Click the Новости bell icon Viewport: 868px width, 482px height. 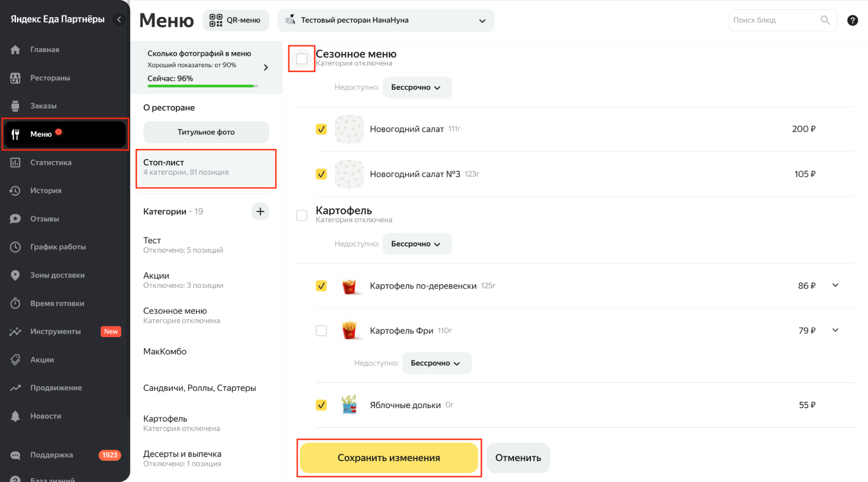[x=15, y=416]
